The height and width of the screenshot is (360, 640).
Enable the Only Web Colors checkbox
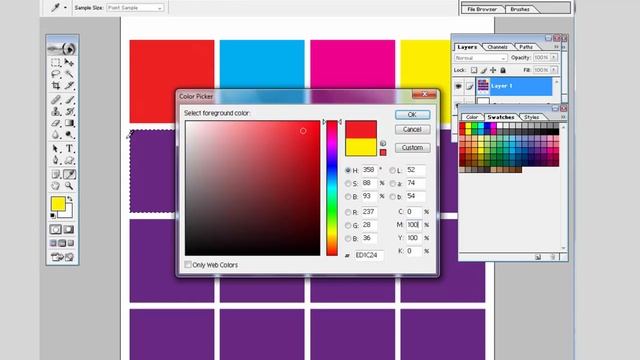click(x=188, y=265)
